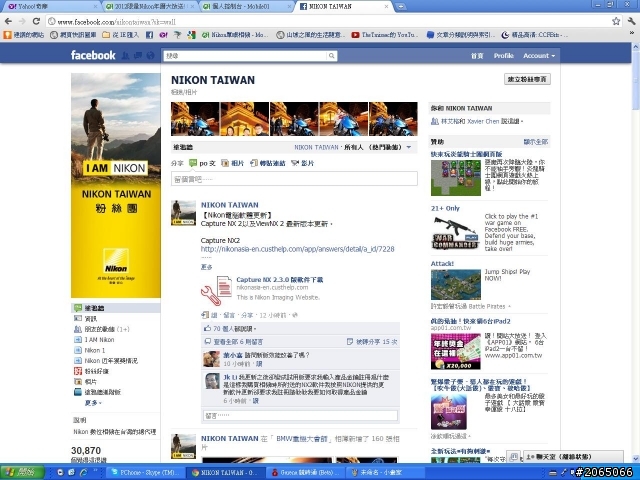This screenshot has width=640, height=480.
Task: Click the post link share option
Action: tap(267, 163)
